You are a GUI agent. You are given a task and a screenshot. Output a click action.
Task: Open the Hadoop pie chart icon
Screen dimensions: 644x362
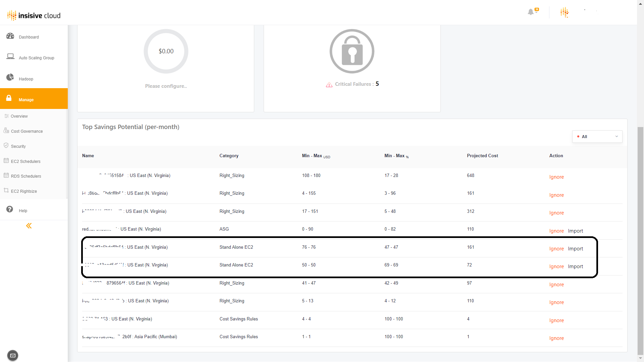[x=10, y=77]
